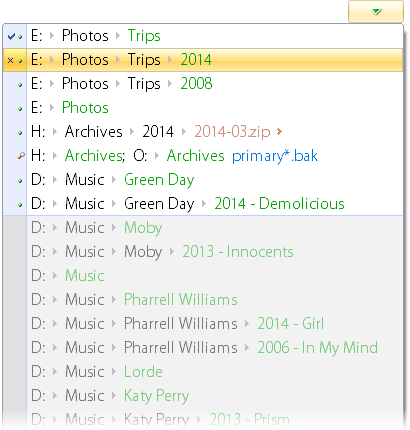Click the search magnifier icon beside H: Archives
This screenshot has width=410, height=430.
click(x=21, y=156)
